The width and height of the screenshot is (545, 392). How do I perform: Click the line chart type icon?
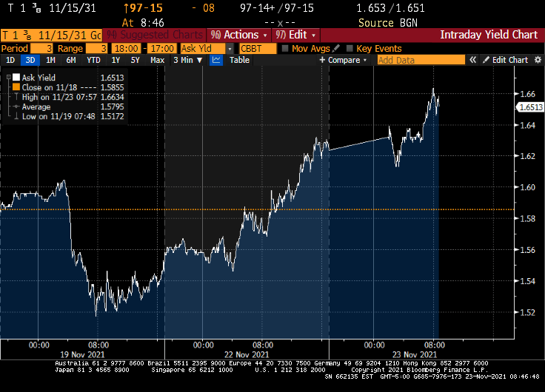pyautogui.click(x=216, y=60)
